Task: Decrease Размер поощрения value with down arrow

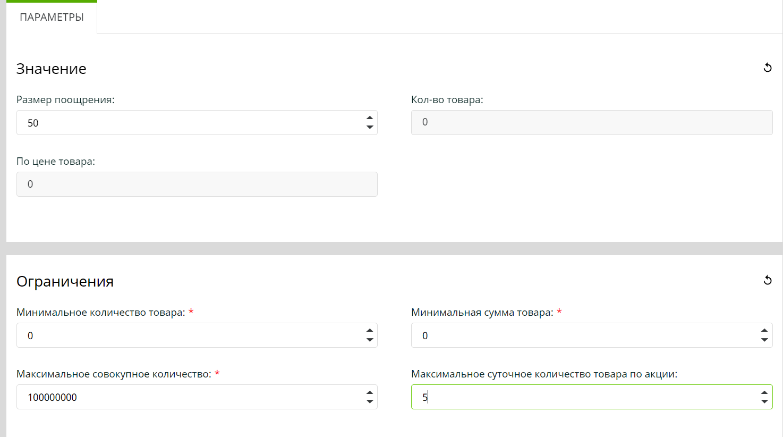Action: [369, 127]
